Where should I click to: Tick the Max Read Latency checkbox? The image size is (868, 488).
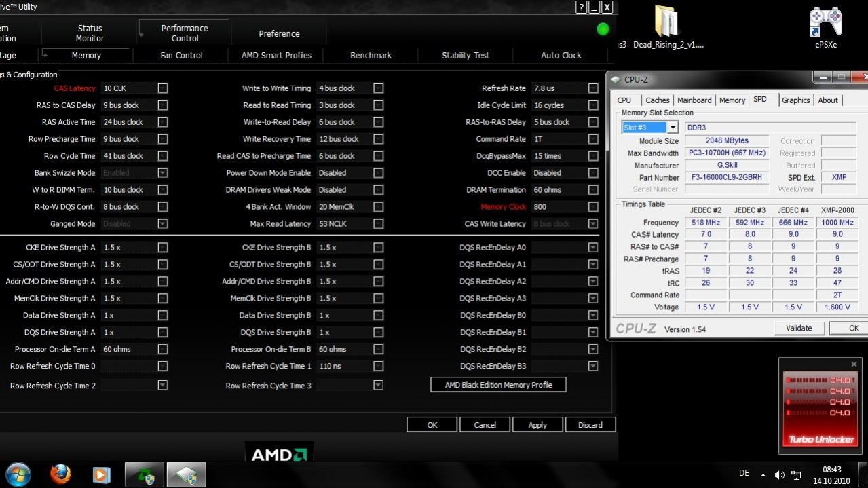point(379,224)
